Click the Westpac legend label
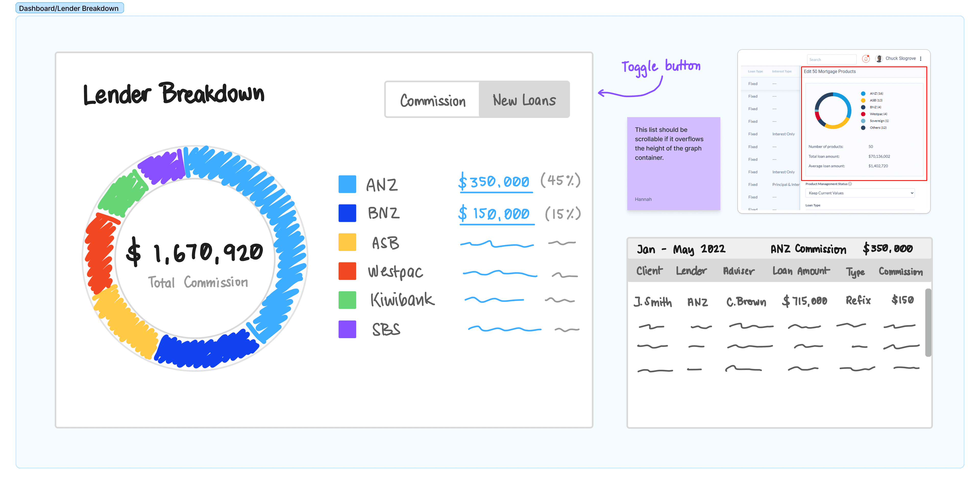This screenshot has height=484, width=980. point(396,272)
